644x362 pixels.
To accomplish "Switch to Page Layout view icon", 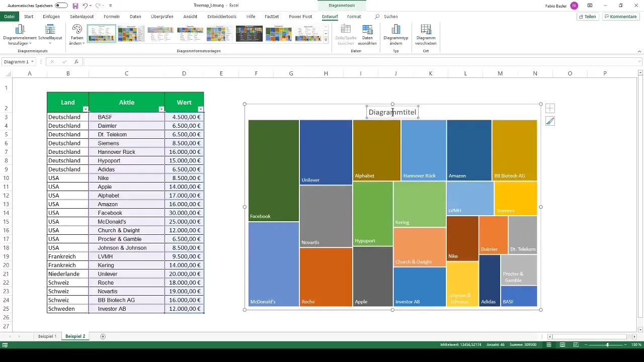I will tap(562, 345).
